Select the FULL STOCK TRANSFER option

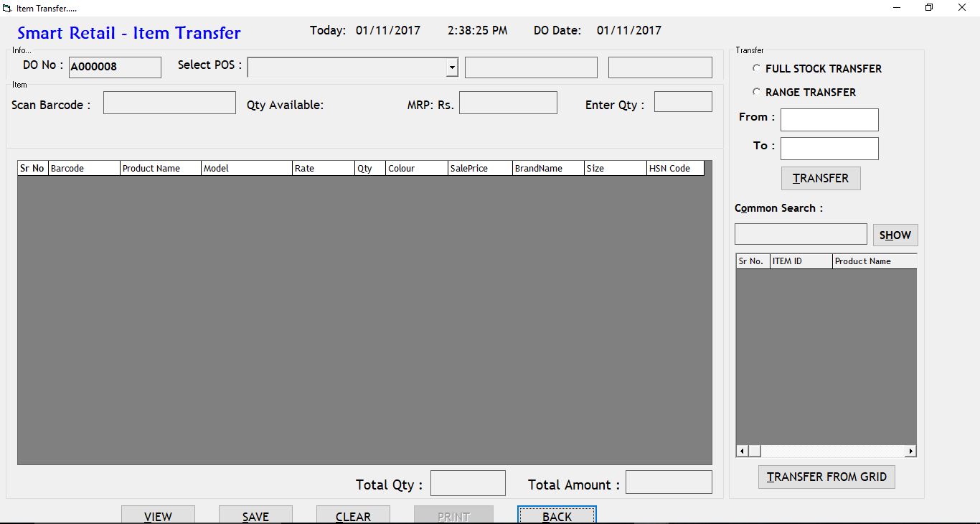pos(817,69)
